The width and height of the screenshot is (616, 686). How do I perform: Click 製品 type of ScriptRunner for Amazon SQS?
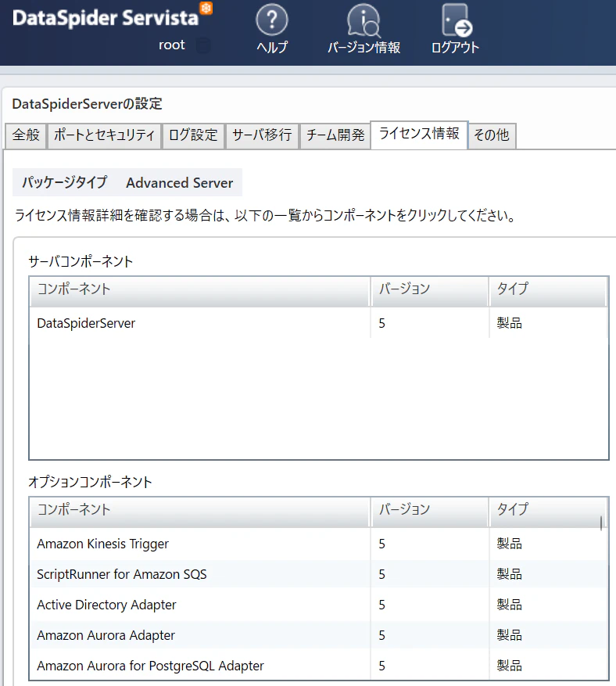(x=510, y=574)
